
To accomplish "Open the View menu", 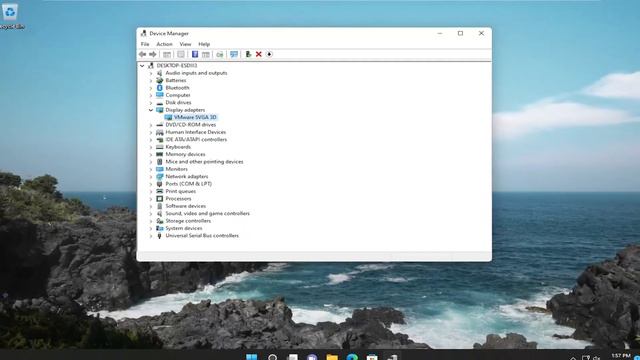I will [185, 44].
